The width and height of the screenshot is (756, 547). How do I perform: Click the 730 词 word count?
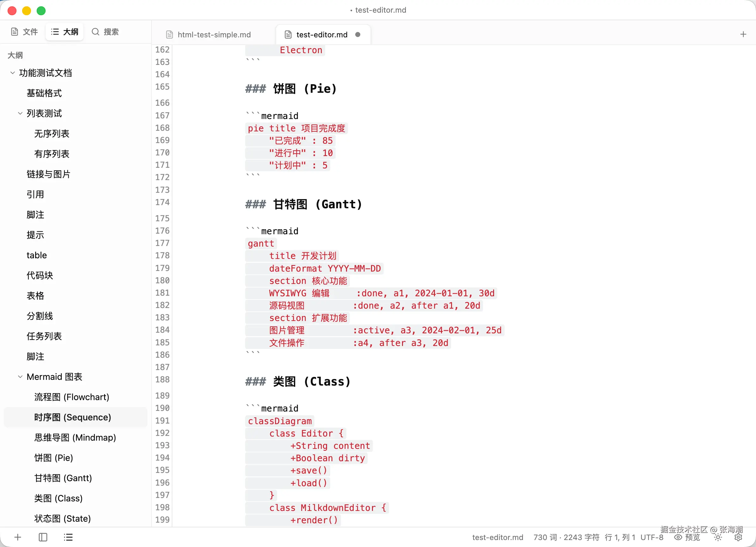click(x=545, y=537)
